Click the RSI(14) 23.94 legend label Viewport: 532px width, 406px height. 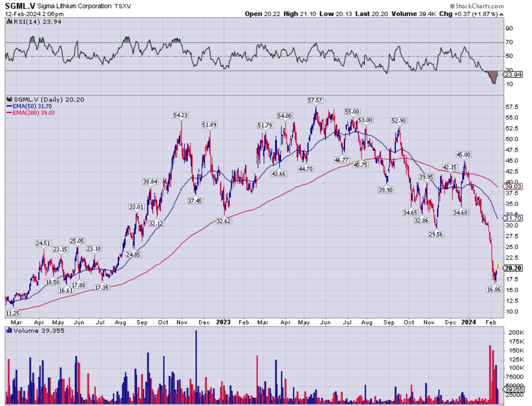(x=37, y=22)
